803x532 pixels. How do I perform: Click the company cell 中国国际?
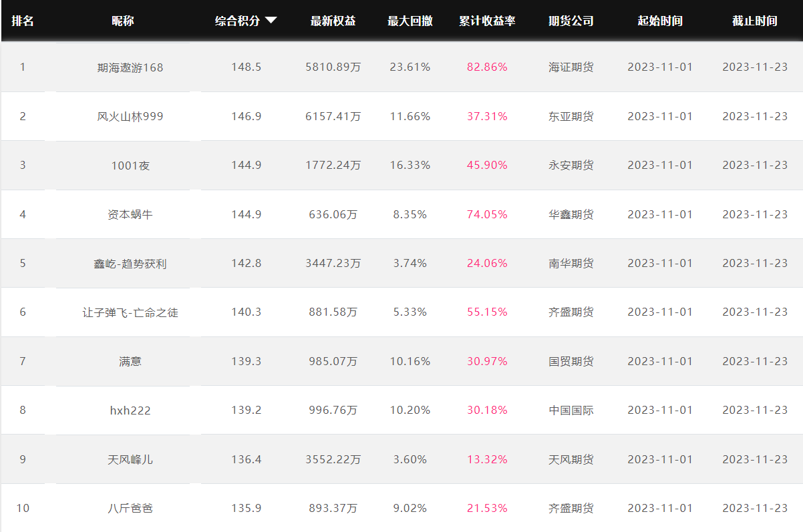[571, 410]
